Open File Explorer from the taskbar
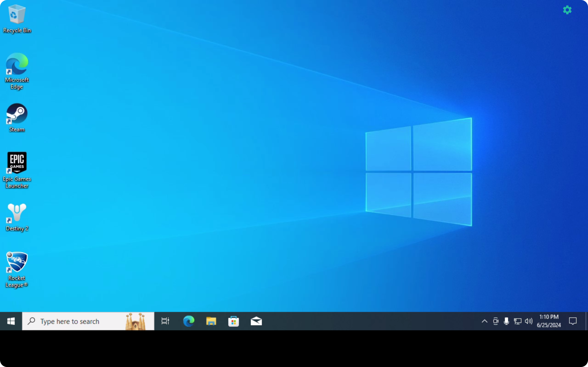Viewport: 588px width, 367px height. [211, 321]
